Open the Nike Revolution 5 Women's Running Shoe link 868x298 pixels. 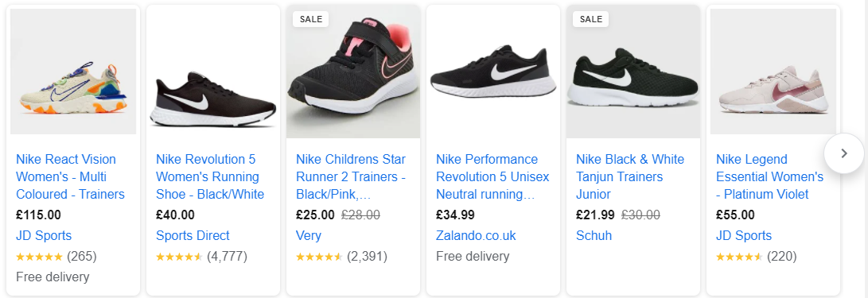point(210,177)
